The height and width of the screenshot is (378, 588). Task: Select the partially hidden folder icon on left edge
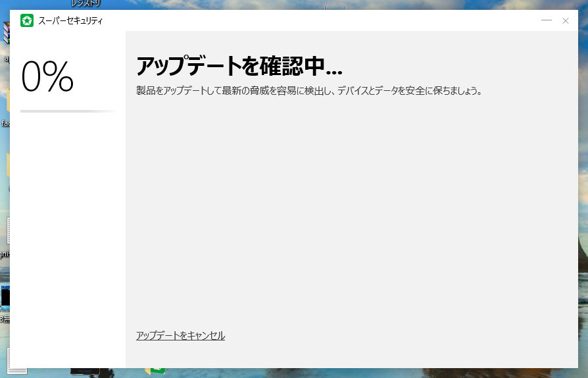coord(7,165)
